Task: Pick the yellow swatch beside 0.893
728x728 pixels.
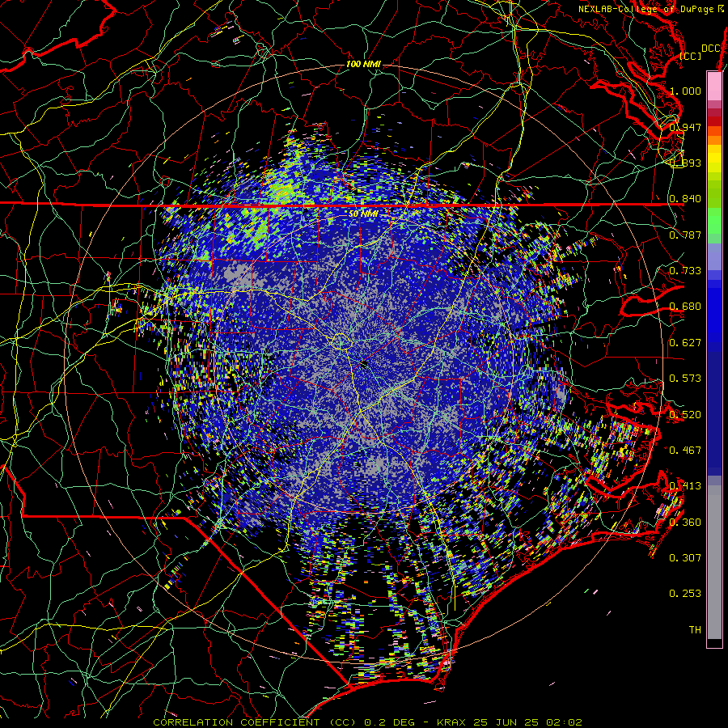Action: 714,159
